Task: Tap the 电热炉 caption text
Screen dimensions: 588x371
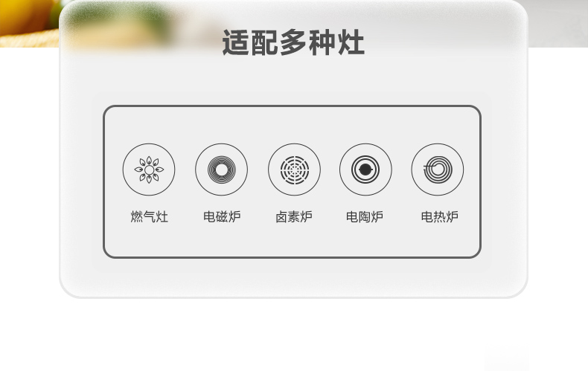Action: point(439,216)
